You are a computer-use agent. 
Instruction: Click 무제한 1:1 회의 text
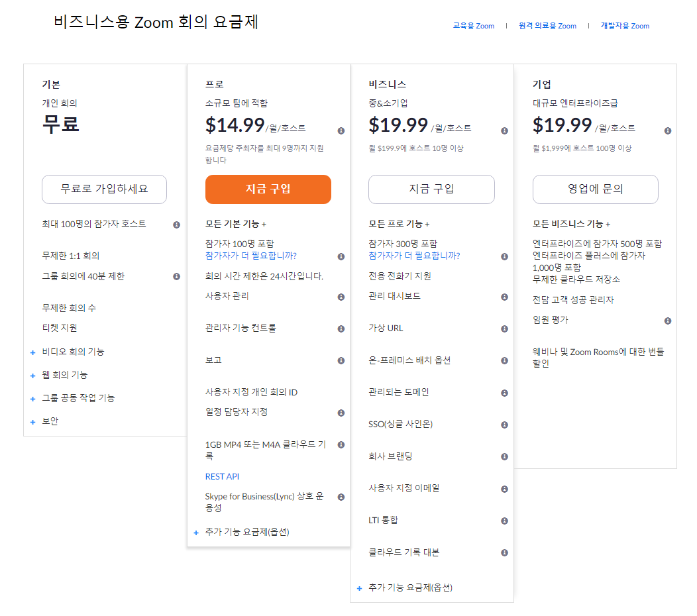tap(71, 256)
